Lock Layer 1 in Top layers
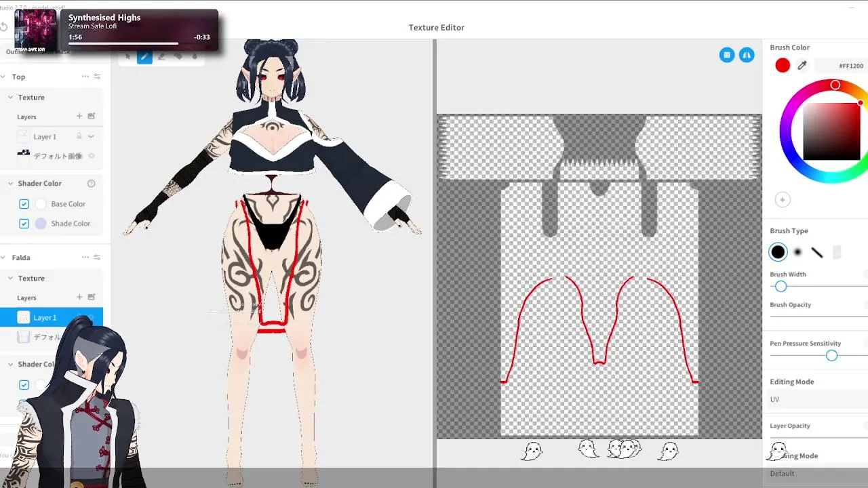 [x=79, y=136]
